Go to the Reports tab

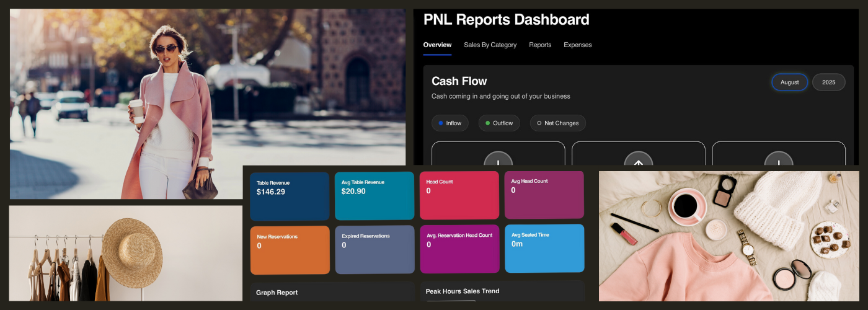tap(540, 45)
